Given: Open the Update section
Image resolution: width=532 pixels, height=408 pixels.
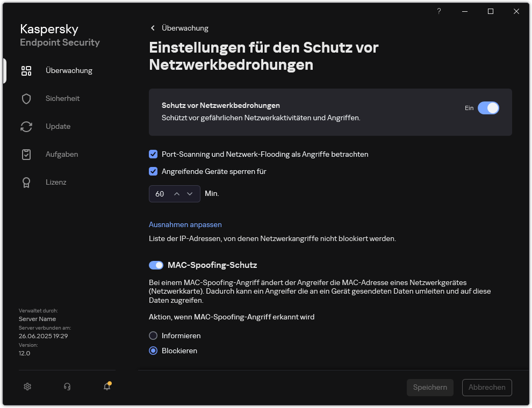Looking at the screenshot, I should click(x=57, y=126).
